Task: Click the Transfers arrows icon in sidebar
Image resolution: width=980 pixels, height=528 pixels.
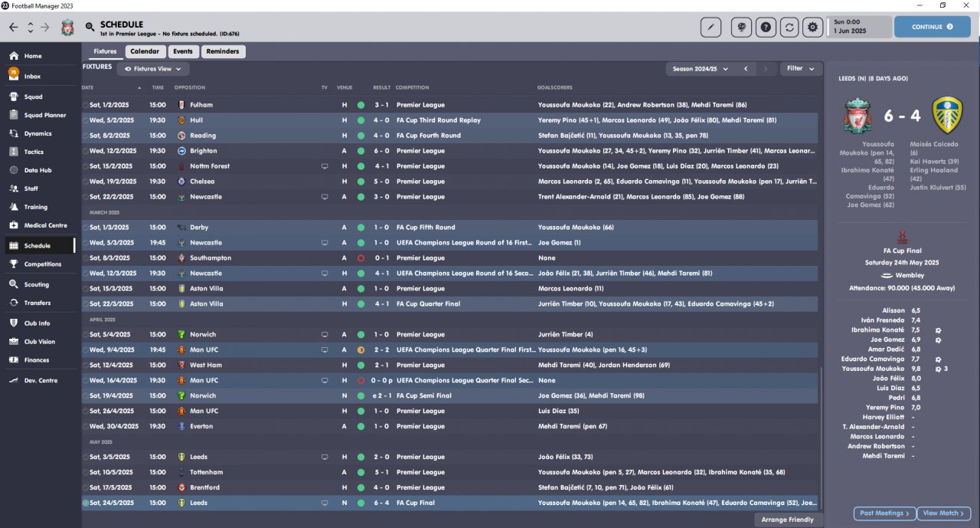Action: pyautogui.click(x=14, y=303)
